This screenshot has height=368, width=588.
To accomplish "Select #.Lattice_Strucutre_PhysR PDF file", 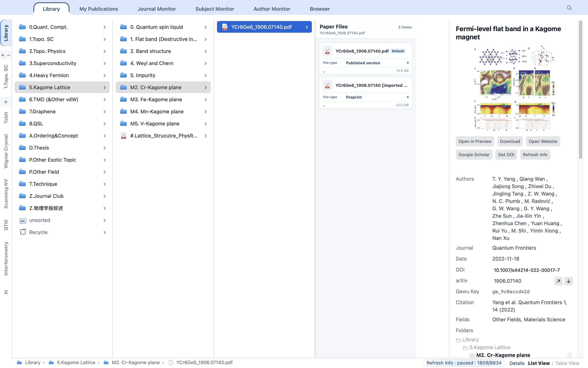I will pyautogui.click(x=163, y=136).
